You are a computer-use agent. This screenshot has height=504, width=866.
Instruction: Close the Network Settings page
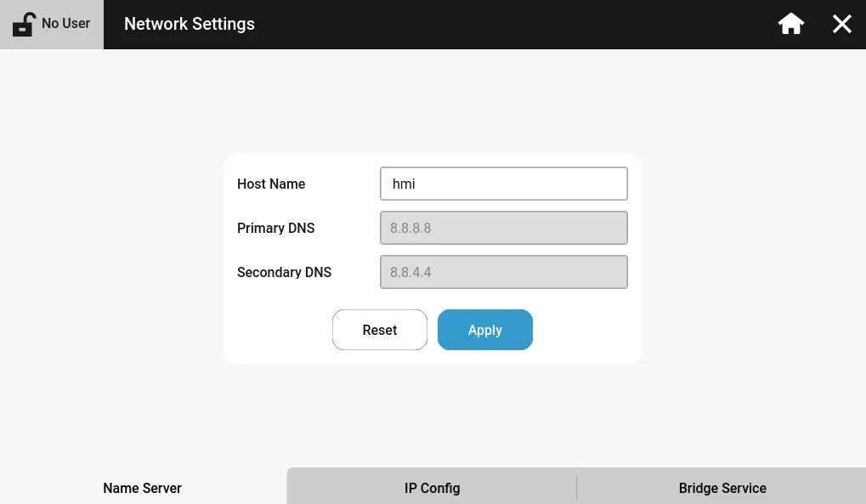click(x=841, y=24)
